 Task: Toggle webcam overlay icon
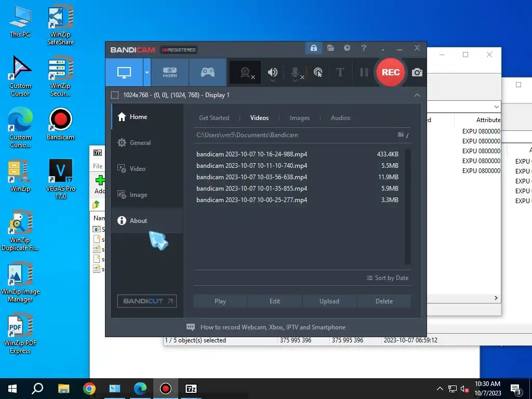point(245,72)
